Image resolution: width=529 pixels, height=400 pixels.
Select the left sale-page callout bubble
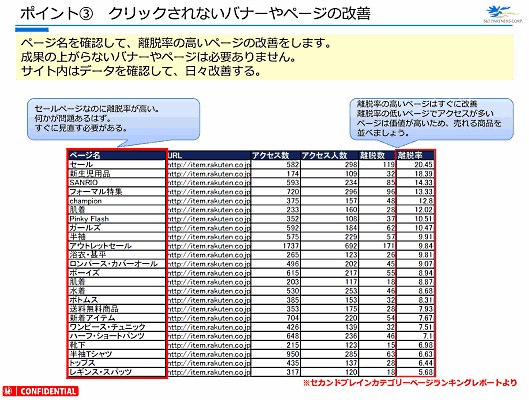pyautogui.click(x=113, y=119)
